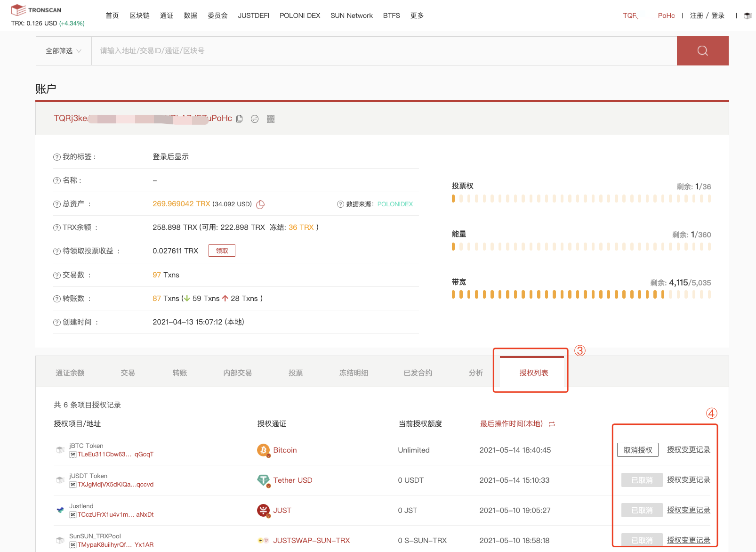Image resolution: width=756 pixels, height=552 pixels.
Task: Click the Bitcoin token icon
Action: (264, 450)
